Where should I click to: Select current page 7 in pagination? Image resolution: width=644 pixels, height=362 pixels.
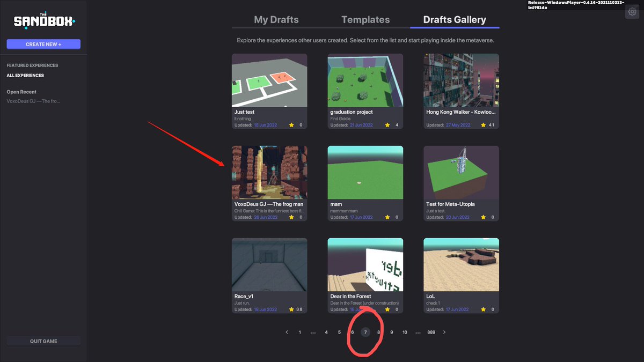[x=365, y=332]
